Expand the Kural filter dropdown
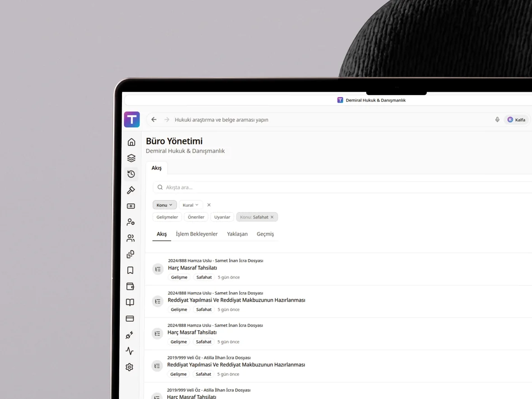Screen dimensions: 532x399 191,205
